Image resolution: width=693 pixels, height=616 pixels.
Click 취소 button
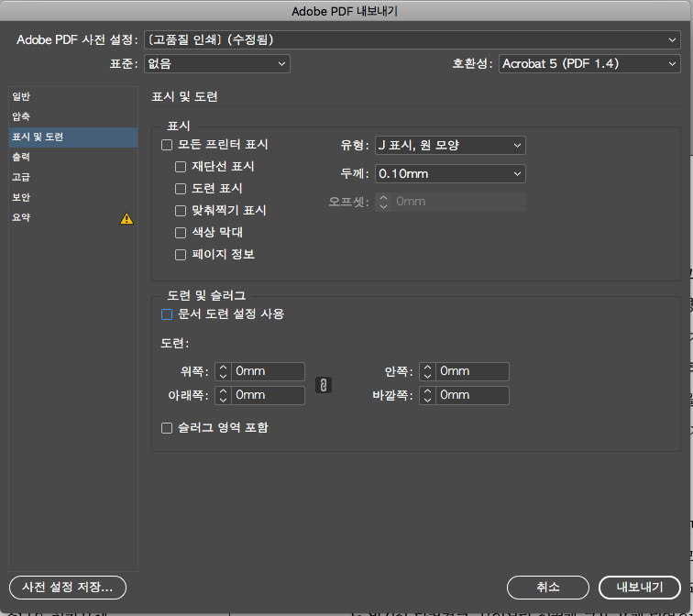[548, 588]
